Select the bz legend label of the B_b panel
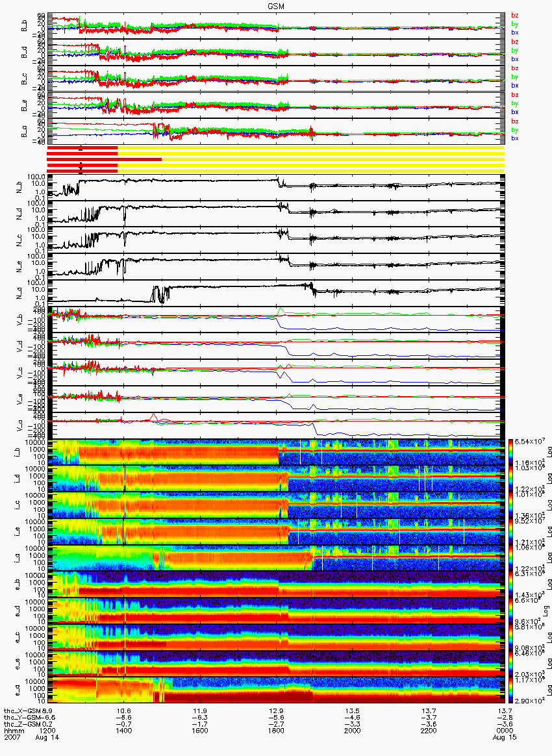 tap(515, 16)
